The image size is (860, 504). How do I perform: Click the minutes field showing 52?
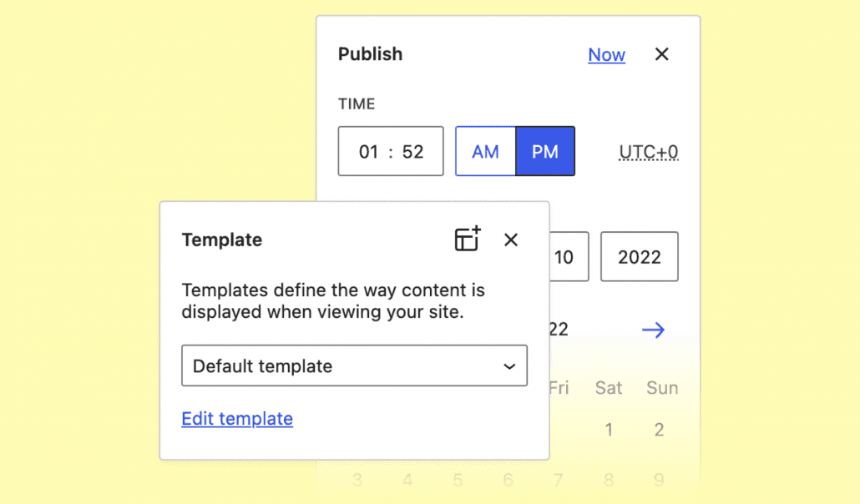(x=412, y=152)
